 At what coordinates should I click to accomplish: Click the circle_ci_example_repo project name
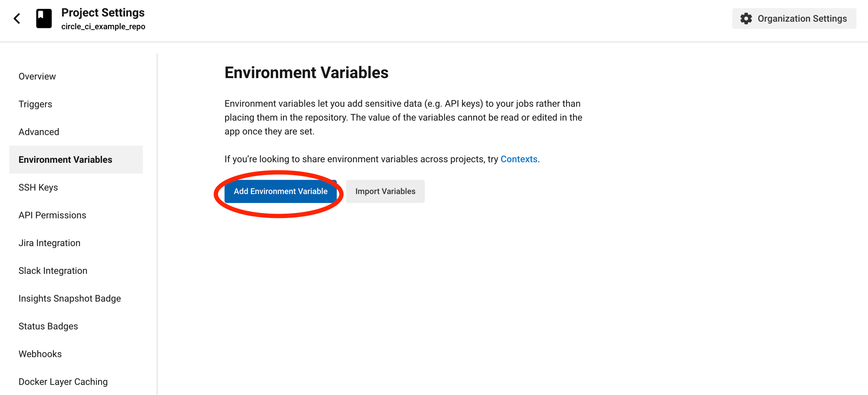tap(103, 27)
